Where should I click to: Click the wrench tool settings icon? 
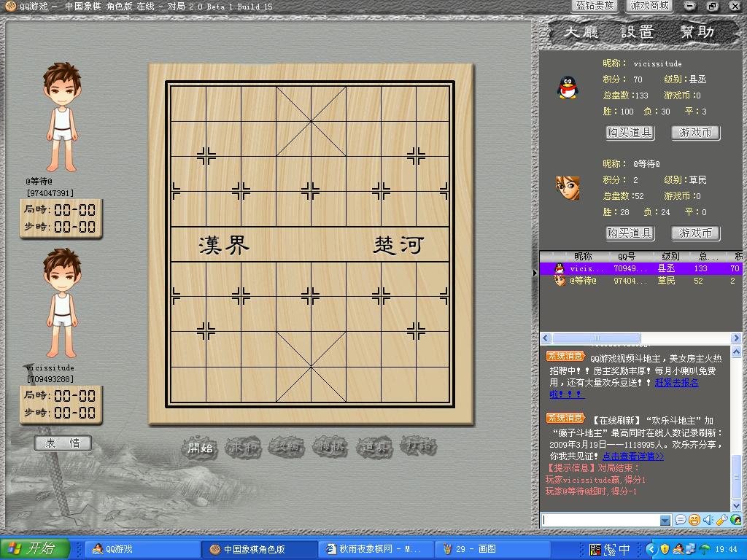[721, 520]
